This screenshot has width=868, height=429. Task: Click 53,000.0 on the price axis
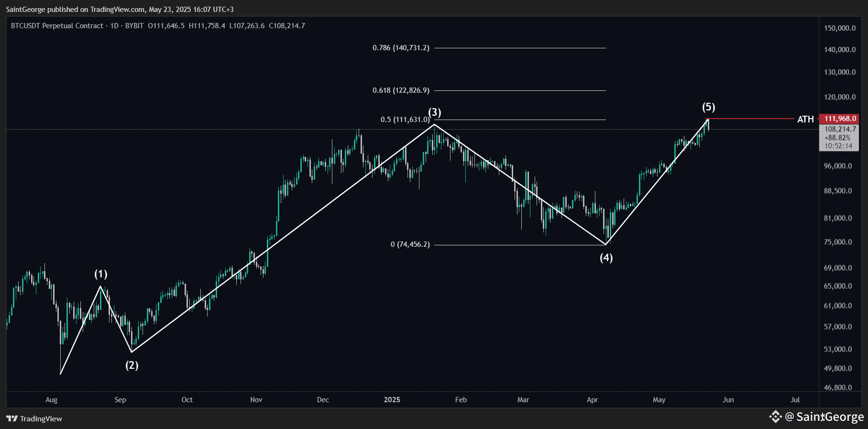(x=838, y=350)
